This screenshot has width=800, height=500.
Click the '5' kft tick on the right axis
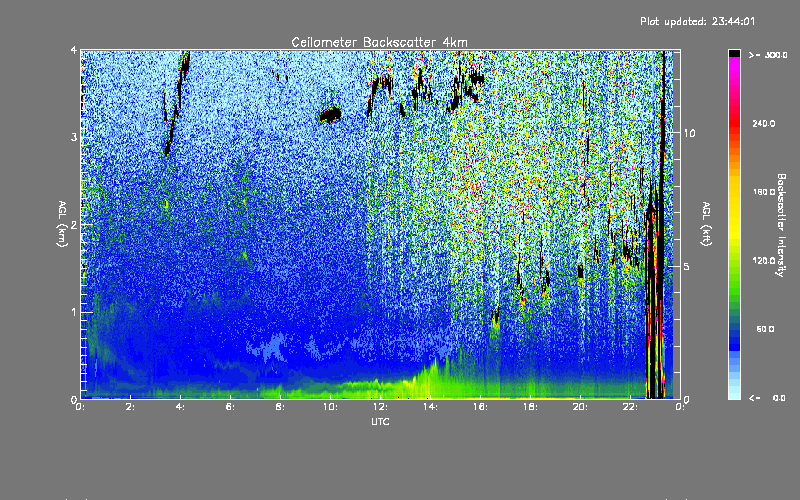pos(687,266)
